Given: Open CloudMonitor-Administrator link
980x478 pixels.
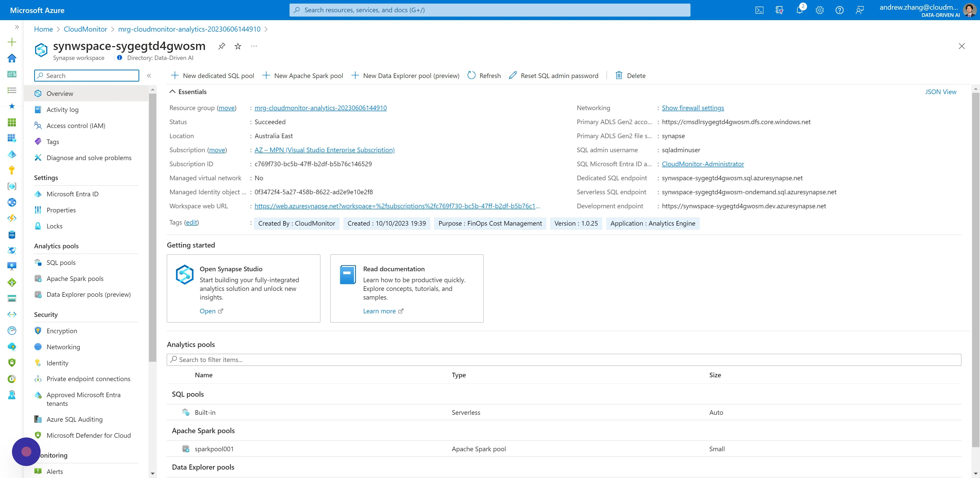Looking at the screenshot, I should click(703, 164).
